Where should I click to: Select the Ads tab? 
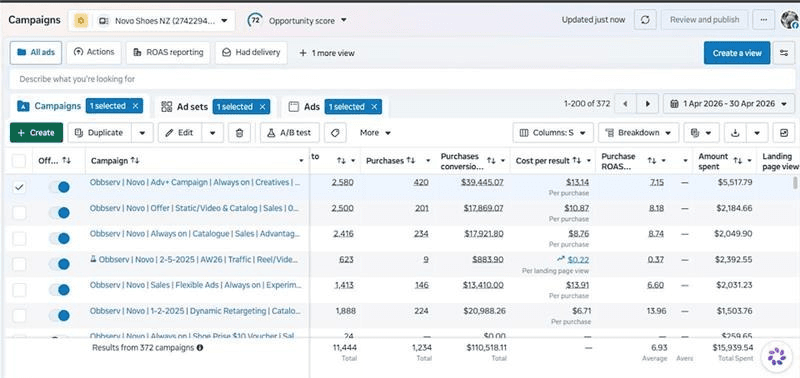coord(312,107)
